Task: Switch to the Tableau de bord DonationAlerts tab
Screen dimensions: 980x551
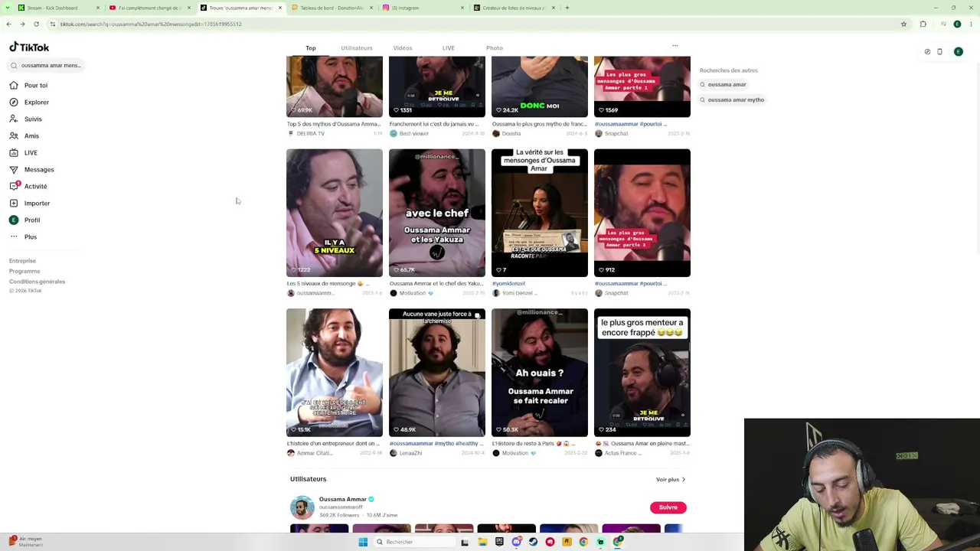Action: [x=332, y=8]
